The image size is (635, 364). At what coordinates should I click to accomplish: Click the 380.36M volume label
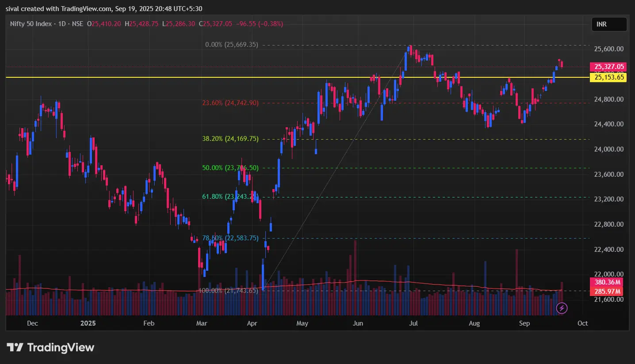606,282
